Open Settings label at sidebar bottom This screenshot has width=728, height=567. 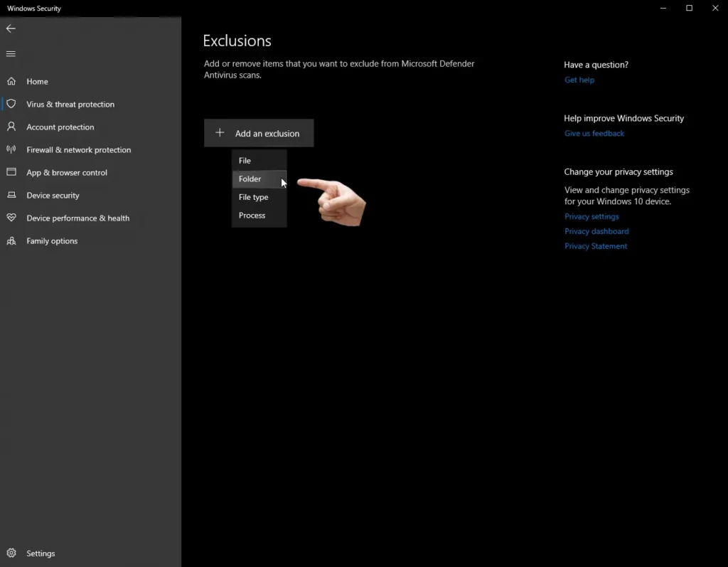(41, 553)
